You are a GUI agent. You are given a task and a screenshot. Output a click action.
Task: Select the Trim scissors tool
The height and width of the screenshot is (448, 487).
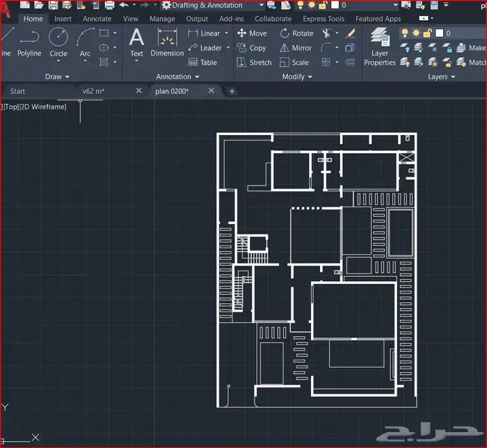point(326,33)
